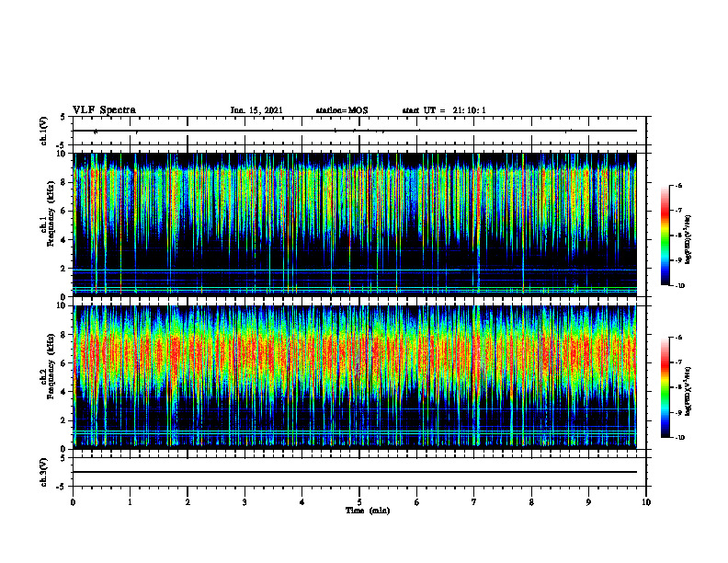The height and width of the screenshot is (563, 728).
Task: Click the "station=MOS" header text
Action: (342, 110)
